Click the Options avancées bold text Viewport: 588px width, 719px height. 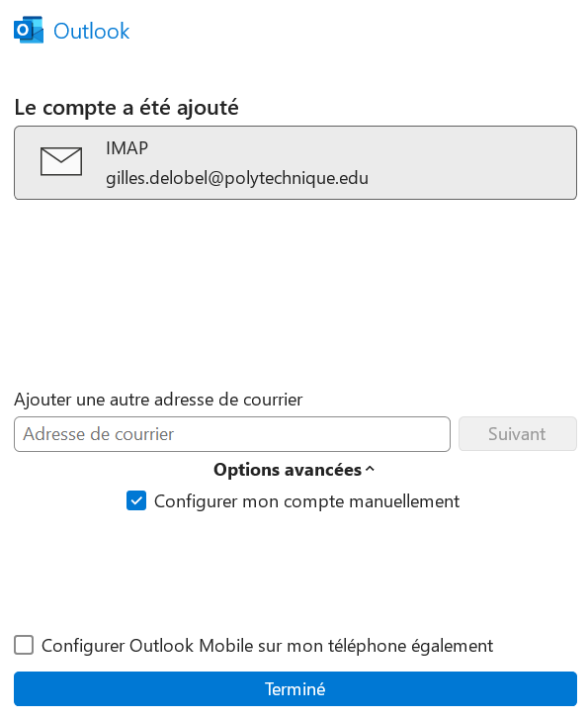(288, 470)
